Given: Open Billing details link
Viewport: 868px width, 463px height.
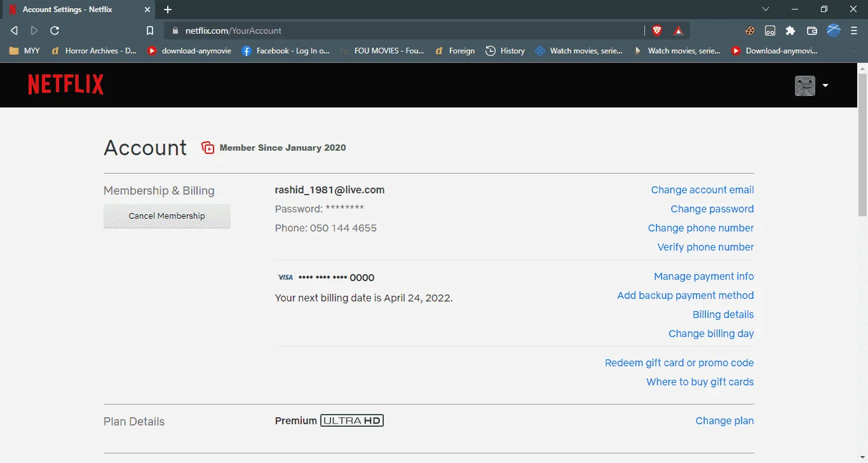Looking at the screenshot, I should coord(723,315).
